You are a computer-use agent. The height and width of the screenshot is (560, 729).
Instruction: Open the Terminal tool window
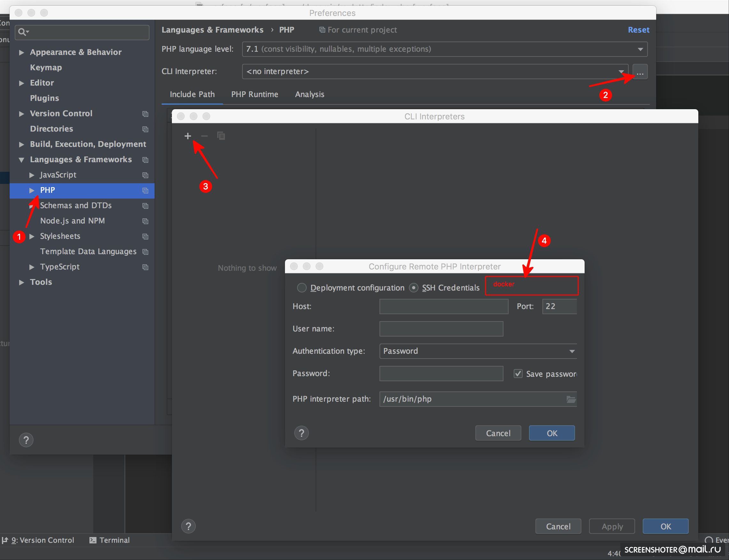pyautogui.click(x=110, y=540)
